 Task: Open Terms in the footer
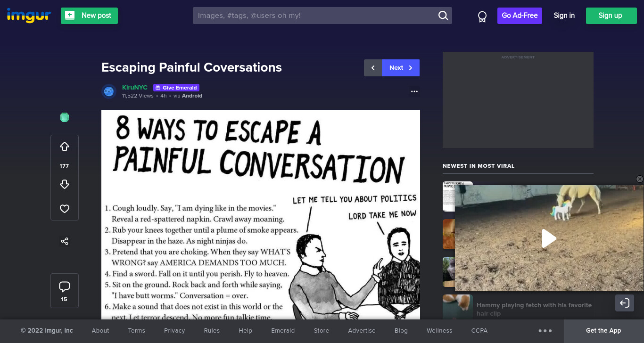point(137,331)
